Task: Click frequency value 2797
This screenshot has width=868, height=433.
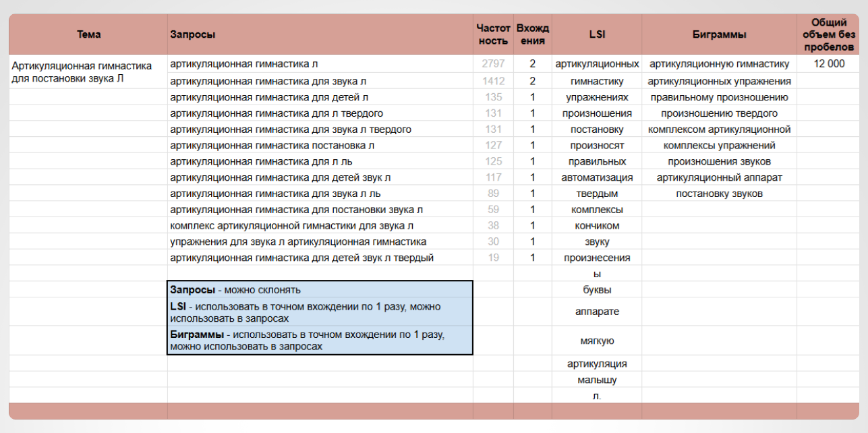Action: click(492, 64)
